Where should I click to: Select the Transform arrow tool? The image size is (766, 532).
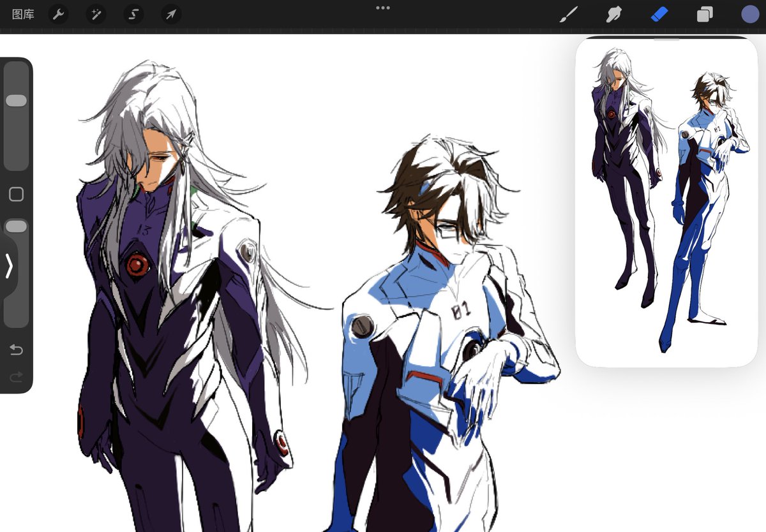pos(171,14)
